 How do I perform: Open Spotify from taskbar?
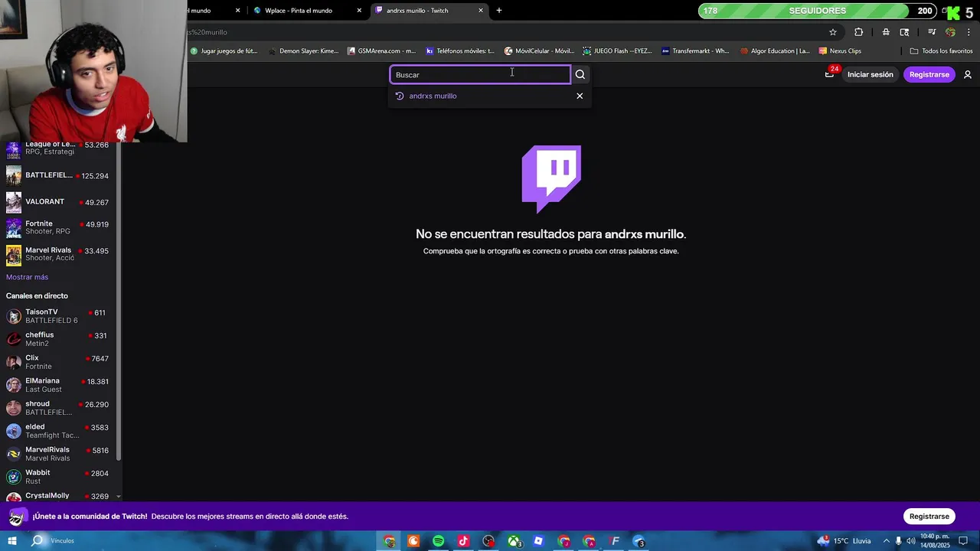click(x=438, y=541)
